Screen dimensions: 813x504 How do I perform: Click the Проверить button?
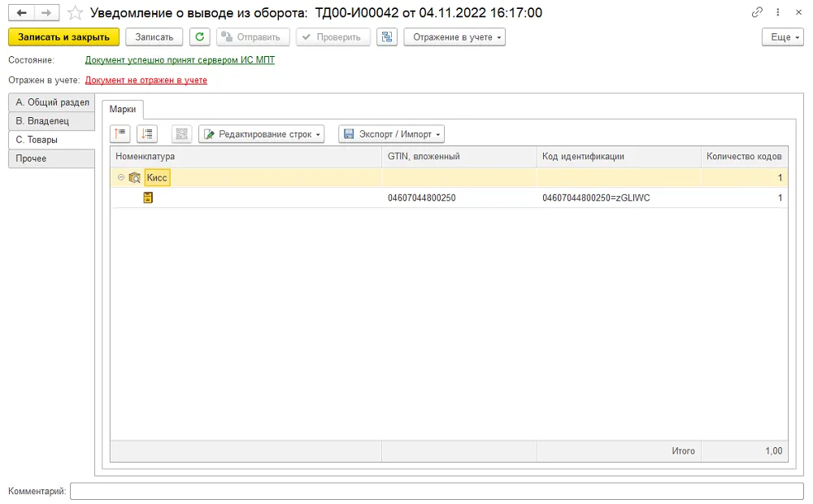pos(333,37)
